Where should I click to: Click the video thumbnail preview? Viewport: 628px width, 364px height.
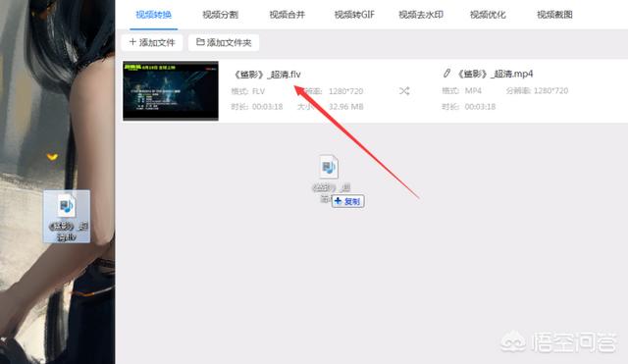click(x=171, y=90)
